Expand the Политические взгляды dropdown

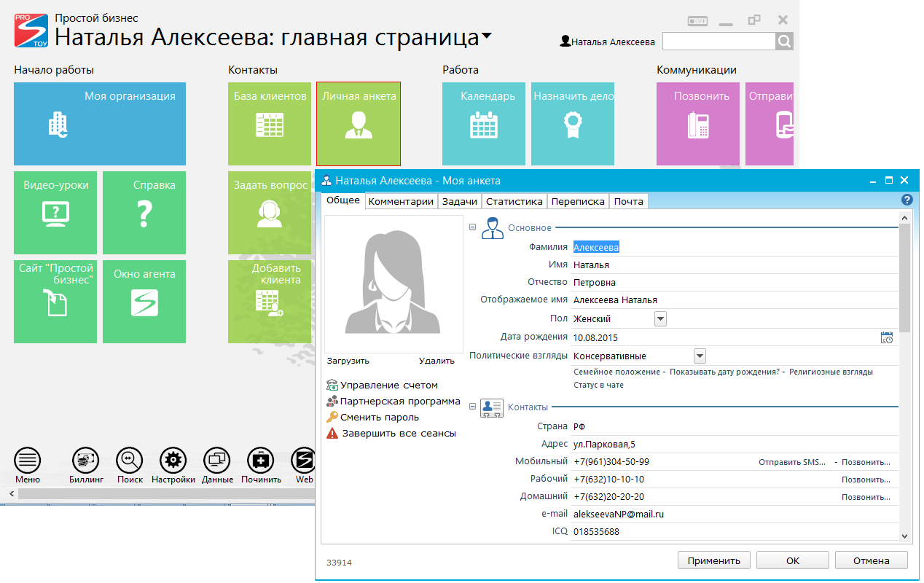pos(700,356)
